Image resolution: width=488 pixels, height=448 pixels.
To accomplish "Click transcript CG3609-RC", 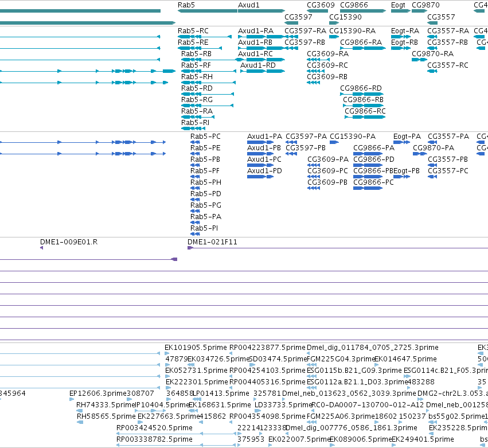I will pyautogui.click(x=327, y=66).
